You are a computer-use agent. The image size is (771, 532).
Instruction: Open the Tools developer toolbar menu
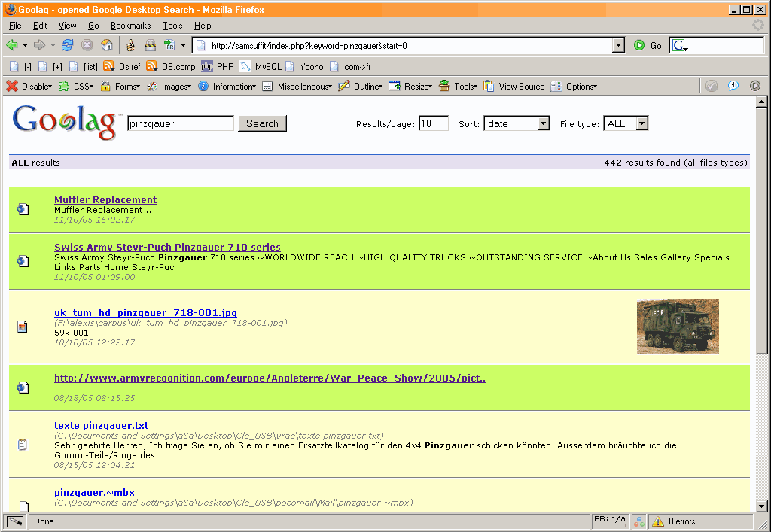(x=458, y=86)
